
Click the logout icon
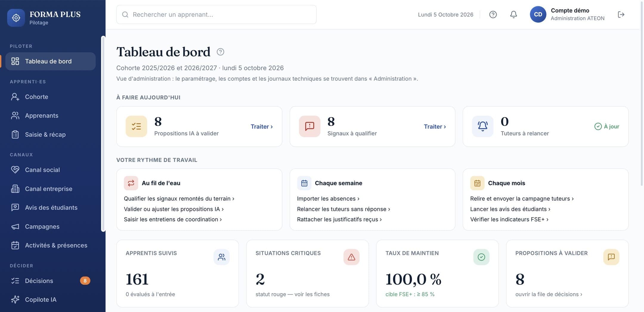click(621, 15)
